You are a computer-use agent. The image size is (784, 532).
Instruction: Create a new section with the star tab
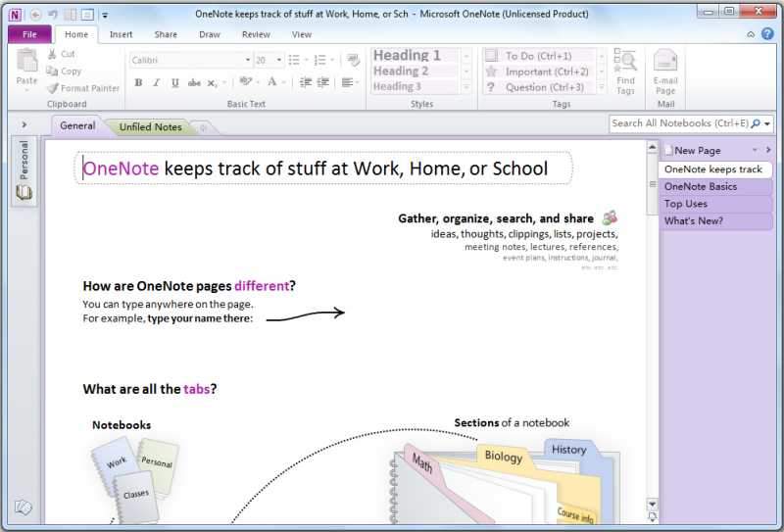(203, 128)
